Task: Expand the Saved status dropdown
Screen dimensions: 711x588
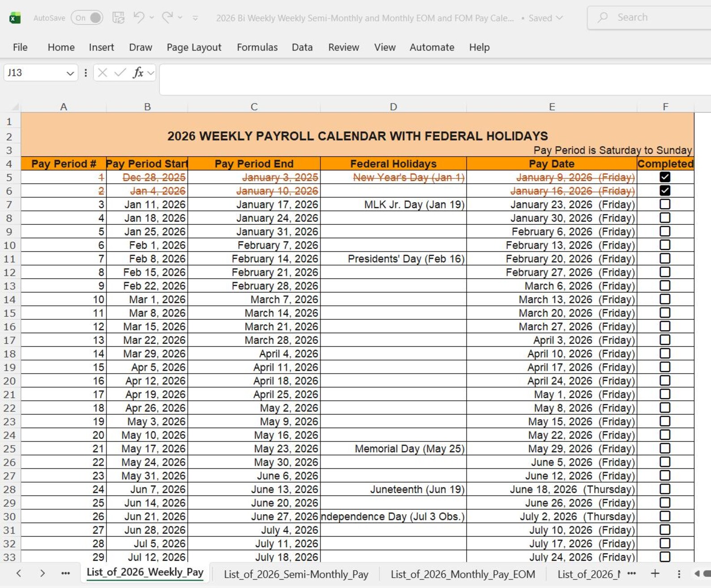Action: click(559, 18)
